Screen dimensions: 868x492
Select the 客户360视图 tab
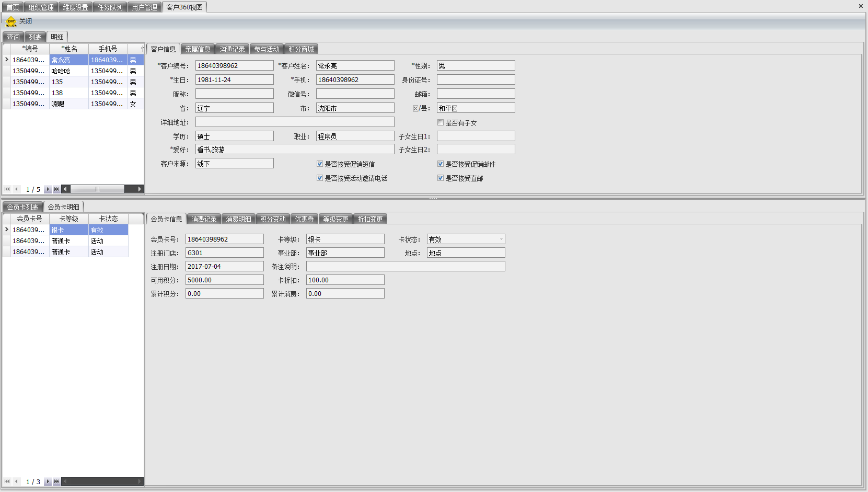(x=184, y=7)
